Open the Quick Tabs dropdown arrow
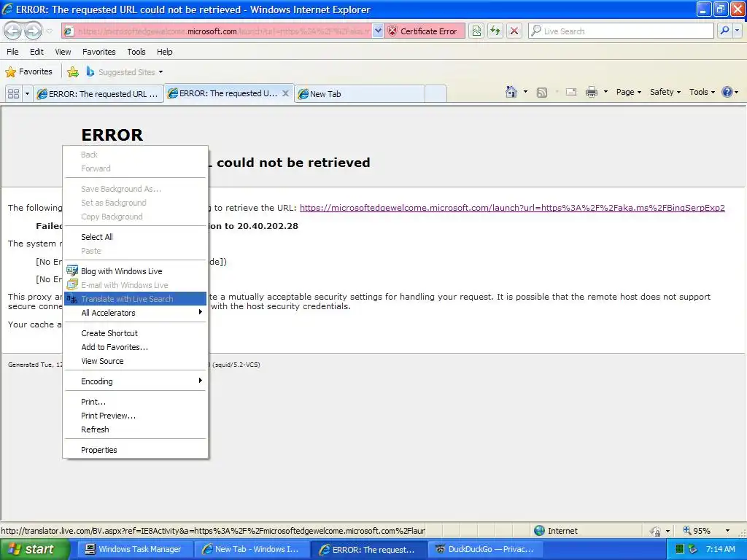 coord(27,94)
